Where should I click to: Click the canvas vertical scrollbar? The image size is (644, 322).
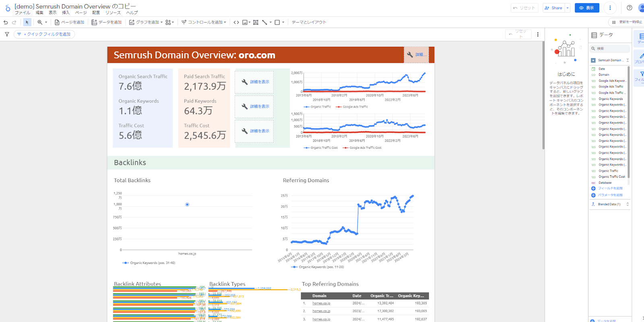coord(543,95)
